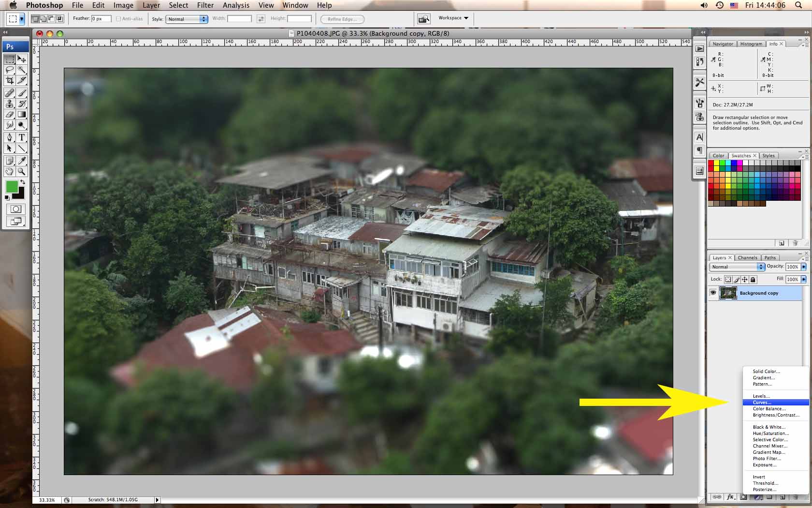Select the Pen tool
This screenshot has width=812, height=508.
pyautogui.click(x=9, y=137)
